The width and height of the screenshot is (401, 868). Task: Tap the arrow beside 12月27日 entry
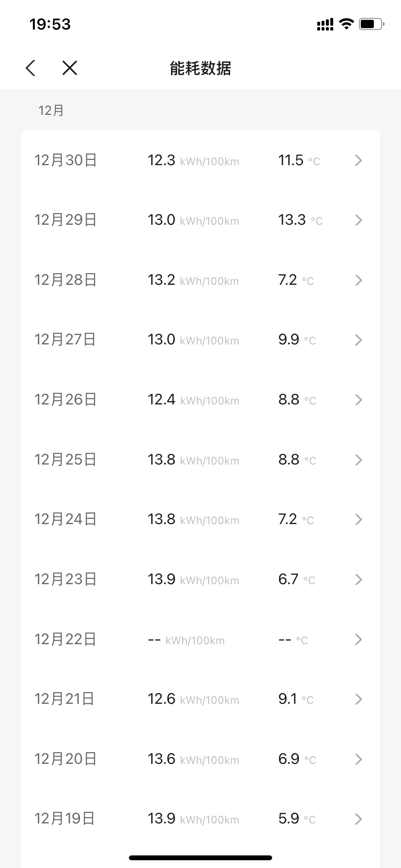point(358,340)
